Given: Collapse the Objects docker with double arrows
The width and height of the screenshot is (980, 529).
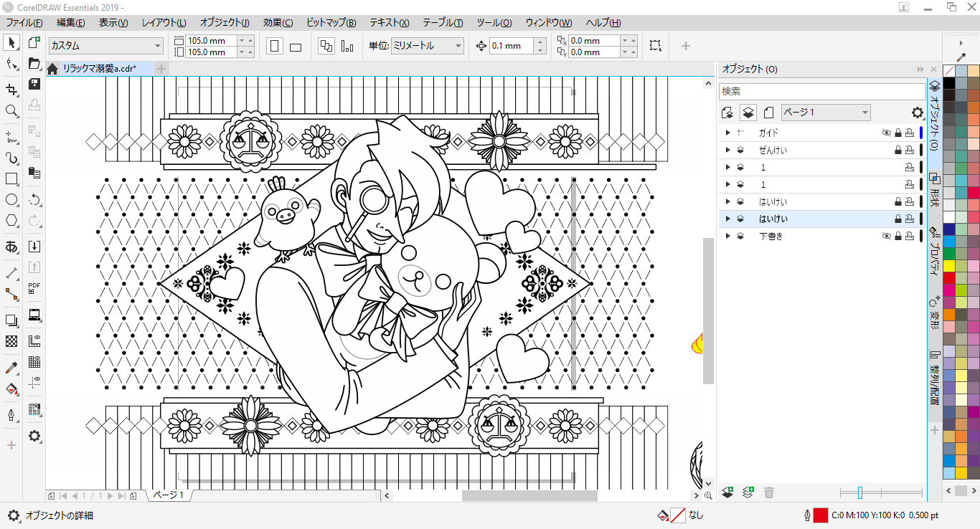Looking at the screenshot, I should pos(920,70).
